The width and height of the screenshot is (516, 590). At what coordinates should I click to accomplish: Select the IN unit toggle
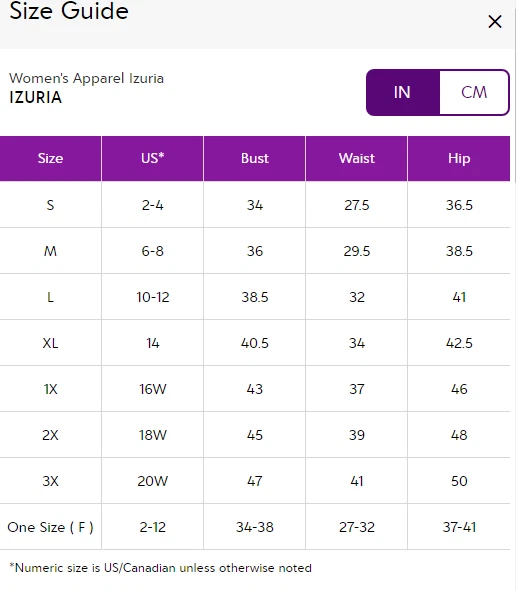[x=402, y=92]
